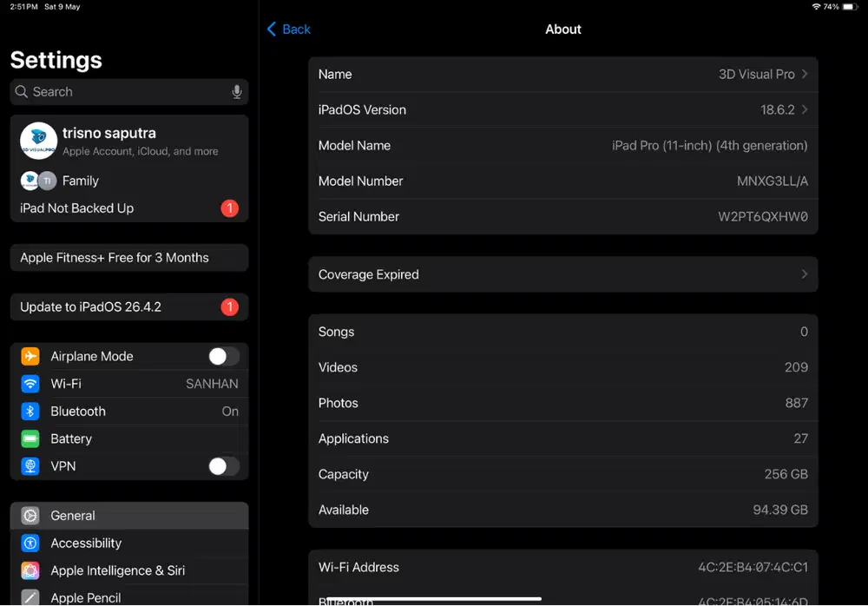Image resolution: width=868 pixels, height=606 pixels.
Task: Click the VPN globe icon
Action: tap(30, 466)
